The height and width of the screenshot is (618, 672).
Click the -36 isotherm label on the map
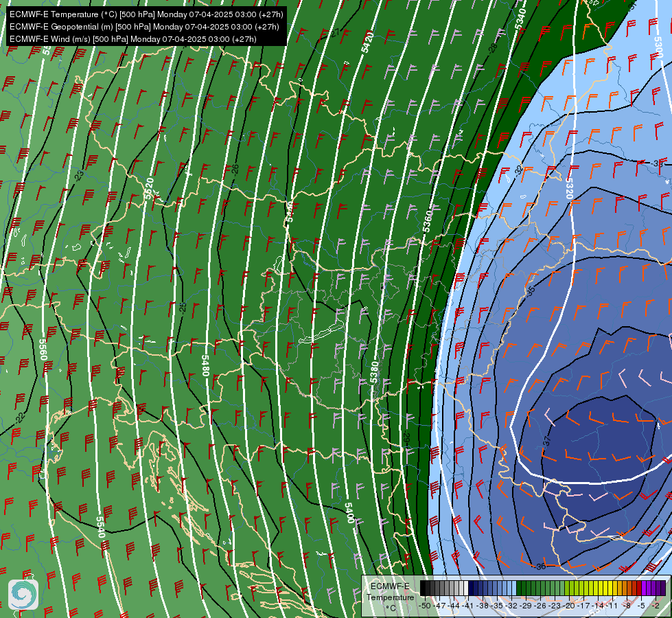click(x=540, y=566)
